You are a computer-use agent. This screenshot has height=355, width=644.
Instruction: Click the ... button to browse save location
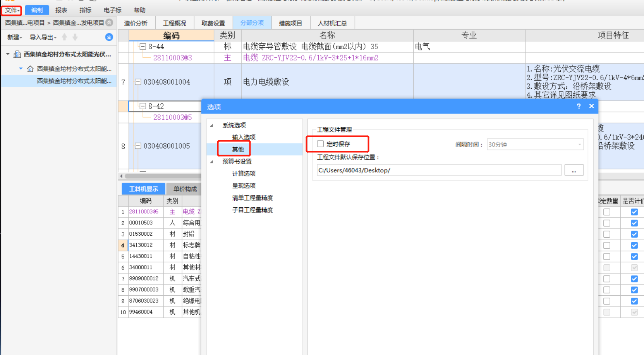pos(574,170)
